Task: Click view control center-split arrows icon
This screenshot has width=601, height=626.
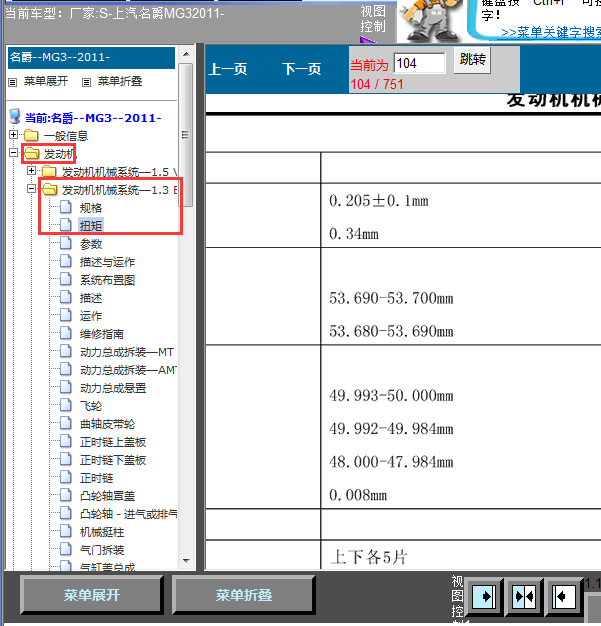Action: (524, 596)
